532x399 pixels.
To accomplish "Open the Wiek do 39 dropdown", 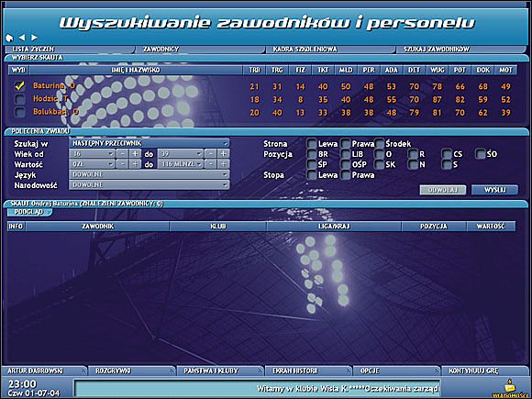I will pos(180,154).
